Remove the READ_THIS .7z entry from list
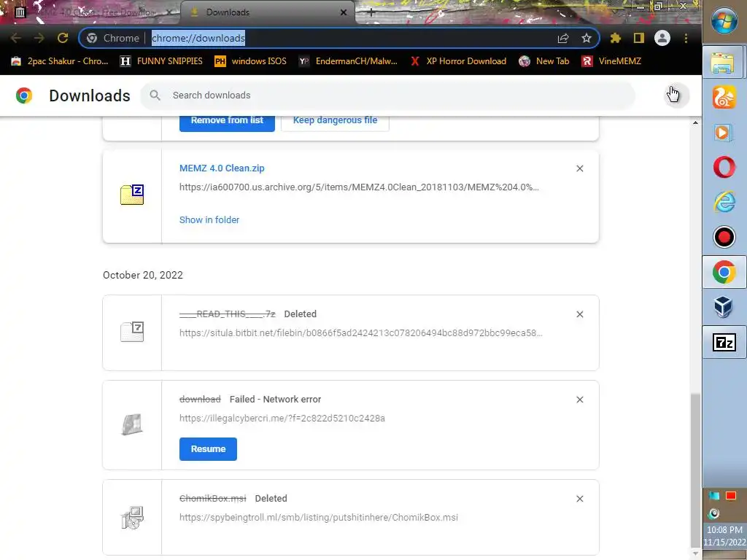This screenshot has height=560, width=747. click(x=580, y=314)
